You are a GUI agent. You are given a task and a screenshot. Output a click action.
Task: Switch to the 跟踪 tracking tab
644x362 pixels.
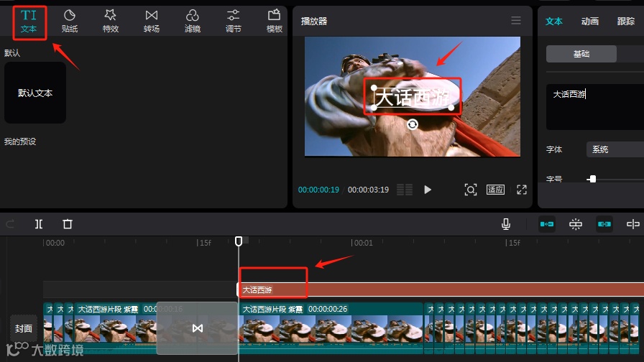coord(625,22)
